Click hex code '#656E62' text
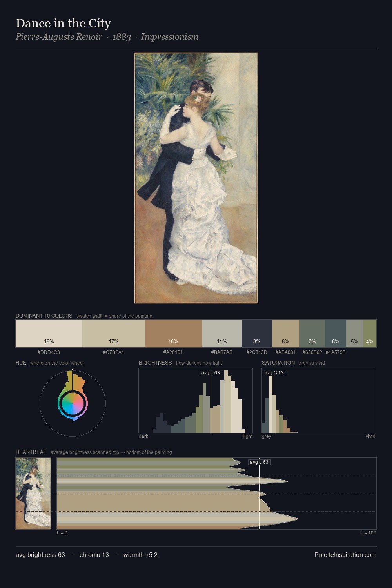Image resolution: width=392 pixels, height=588 pixels. (312, 352)
